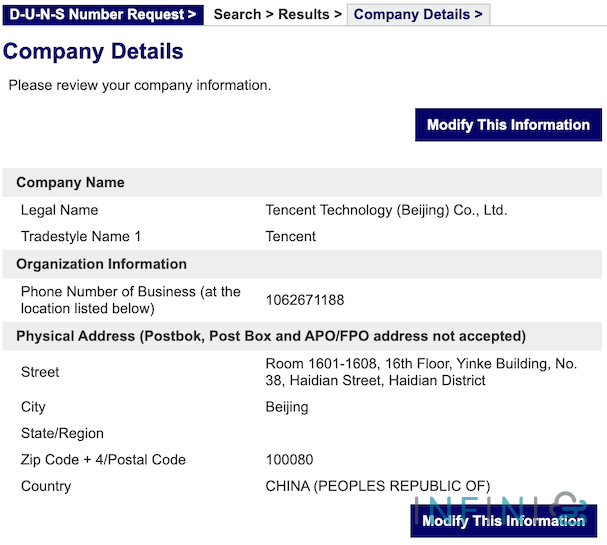This screenshot has height=545, width=607.
Task: Click the postal code 100080
Action: pos(289,460)
